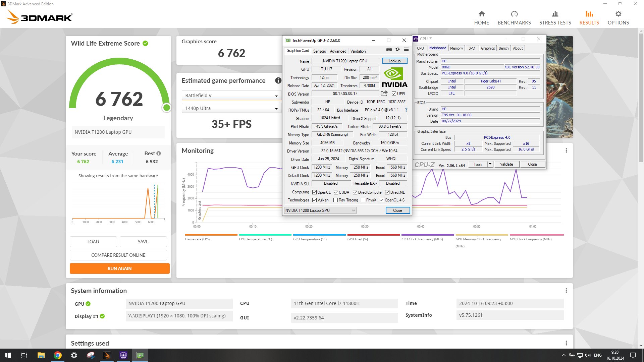Open the GPU selector dropdown in GPU-Z
This screenshot has width=644, height=362.
[x=320, y=210]
